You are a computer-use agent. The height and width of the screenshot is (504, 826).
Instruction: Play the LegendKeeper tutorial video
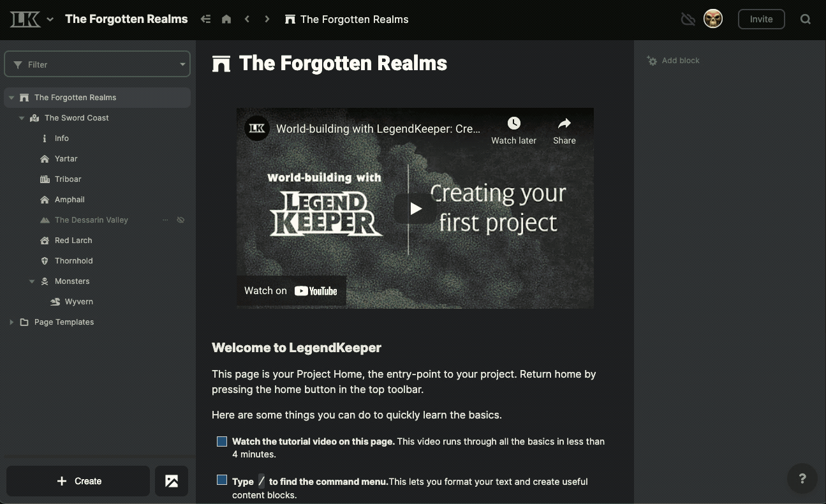[415, 209]
